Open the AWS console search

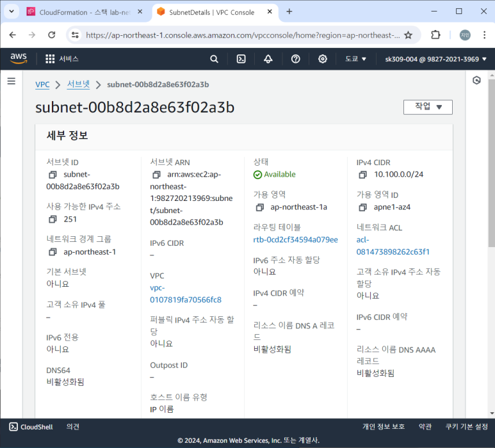(214, 59)
